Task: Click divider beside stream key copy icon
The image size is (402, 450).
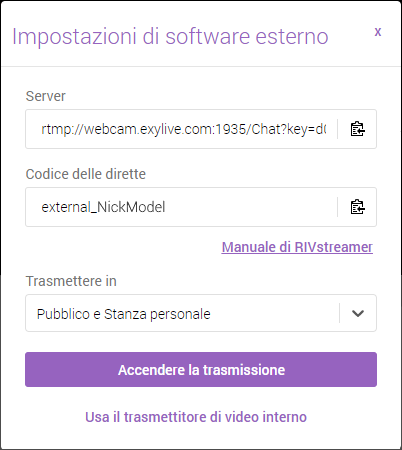Action: [x=337, y=207]
